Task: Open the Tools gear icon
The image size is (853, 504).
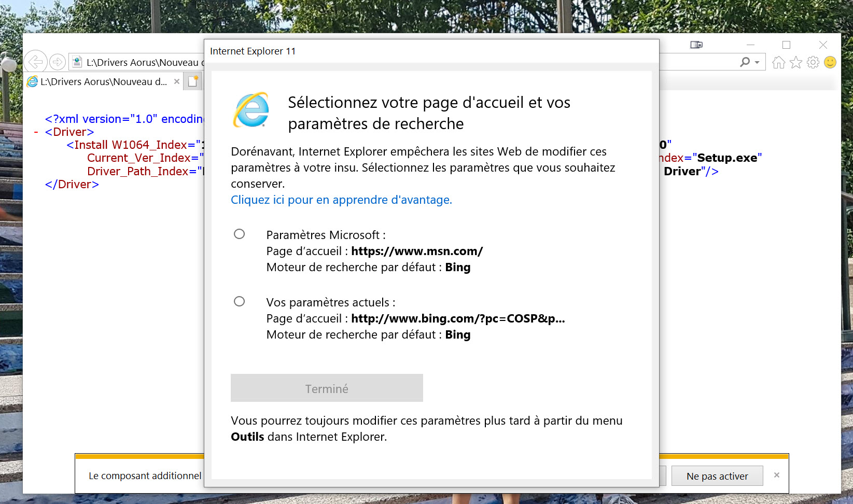Action: coord(813,63)
